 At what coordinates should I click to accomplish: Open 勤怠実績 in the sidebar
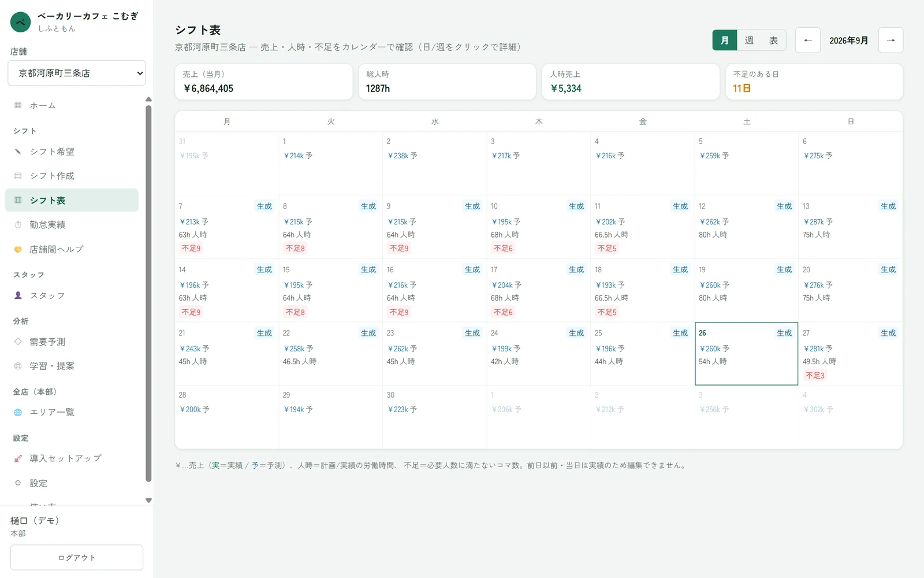72,225
